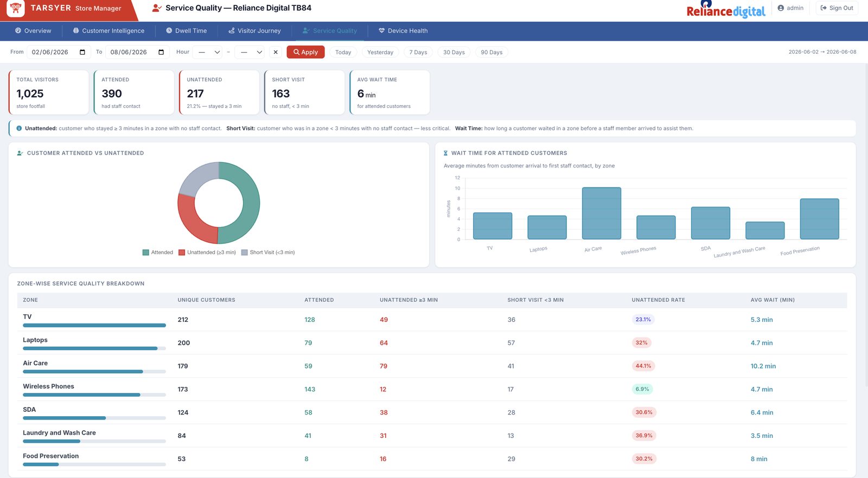Click the Avg Wait (Min) column header
The width and height of the screenshot is (868, 478).
click(x=773, y=300)
